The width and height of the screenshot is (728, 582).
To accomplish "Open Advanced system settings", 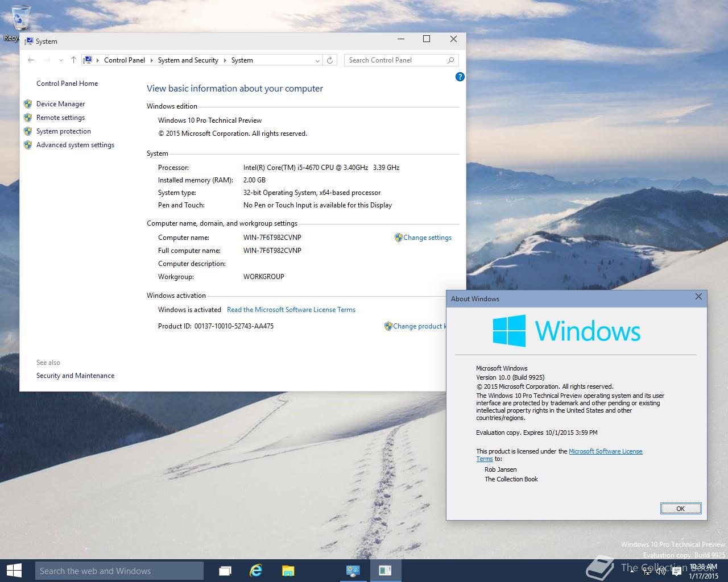I will [x=76, y=144].
